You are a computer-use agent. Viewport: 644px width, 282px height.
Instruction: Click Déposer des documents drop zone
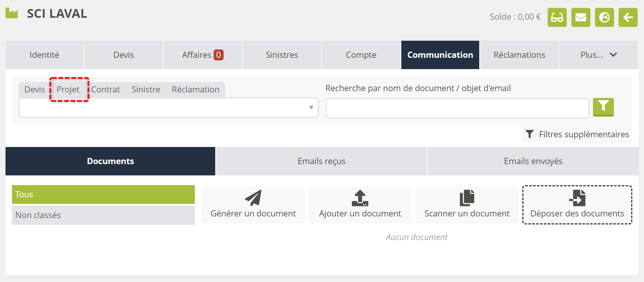tap(577, 204)
